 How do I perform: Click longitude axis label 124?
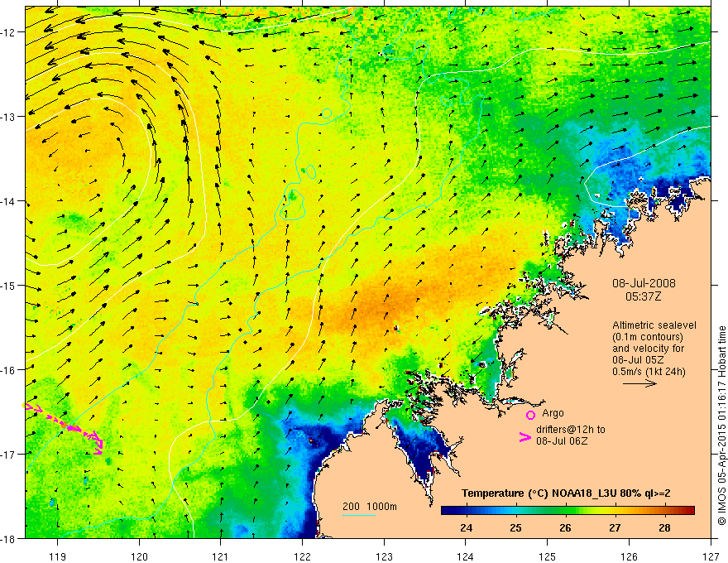[466, 556]
